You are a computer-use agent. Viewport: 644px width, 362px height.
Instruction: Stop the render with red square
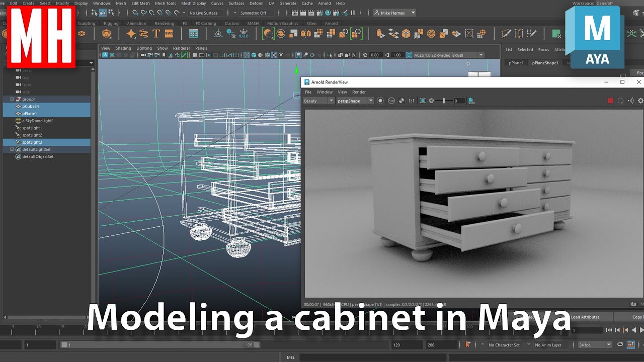(611, 101)
